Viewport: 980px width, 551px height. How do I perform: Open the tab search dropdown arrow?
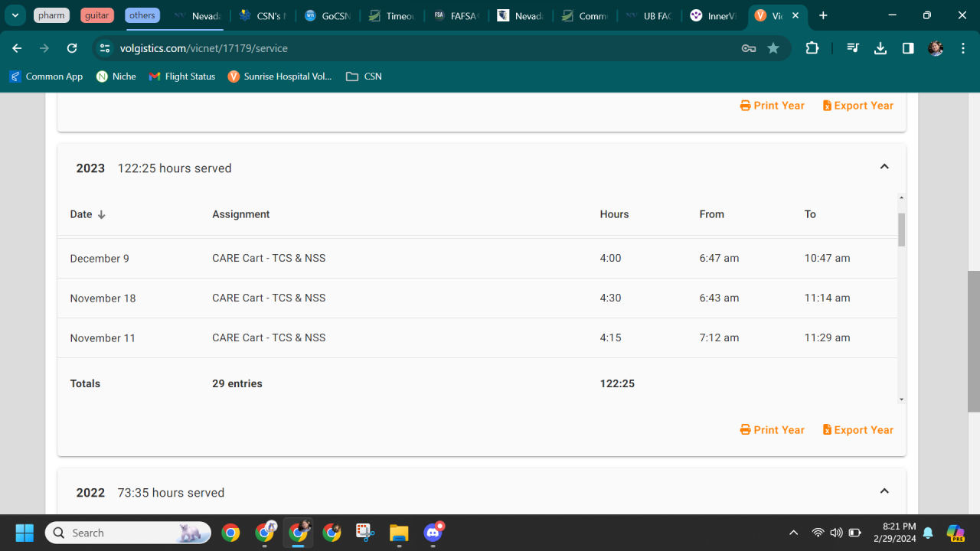[x=15, y=15]
